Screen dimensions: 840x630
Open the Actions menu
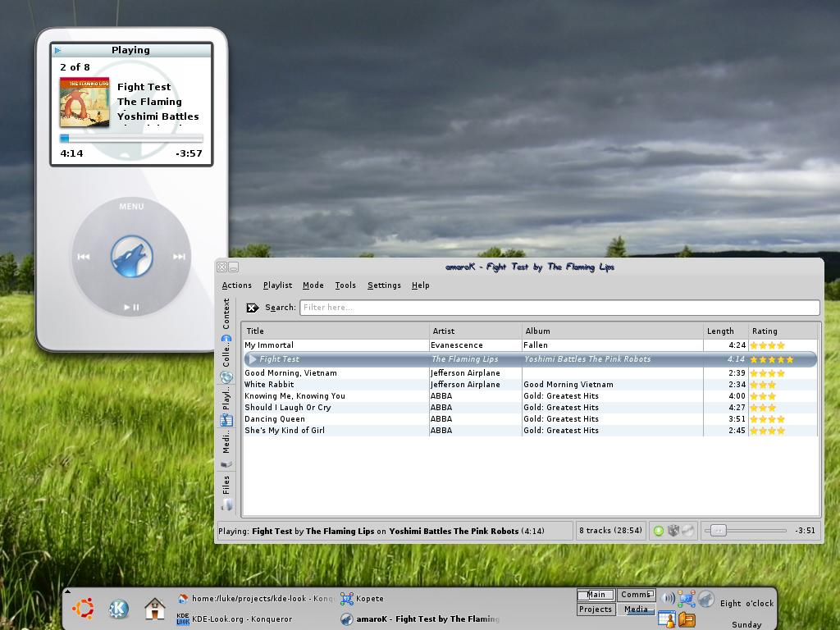click(237, 285)
